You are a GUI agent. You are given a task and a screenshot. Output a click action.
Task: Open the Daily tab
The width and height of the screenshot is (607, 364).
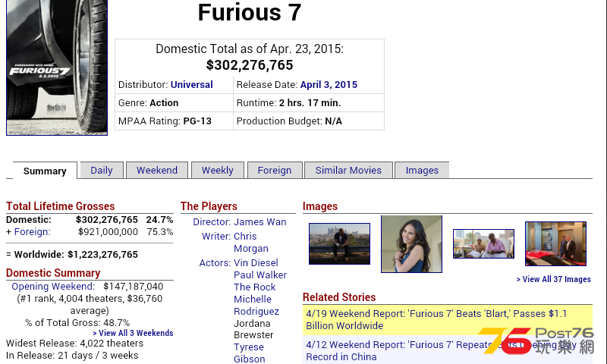tap(102, 171)
